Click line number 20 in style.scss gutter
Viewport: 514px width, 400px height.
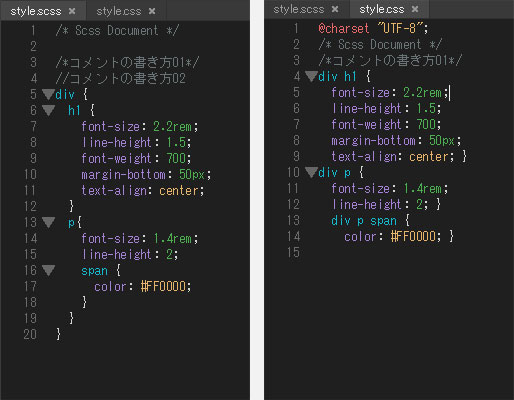point(30,334)
